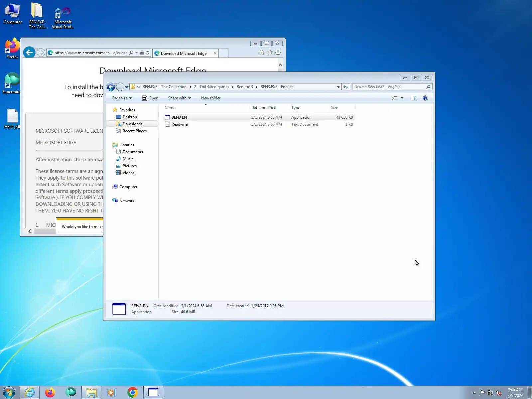The width and height of the screenshot is (532, 399).
Task: Click the address bar search magnifier in IE
Action: pos(131,53)
